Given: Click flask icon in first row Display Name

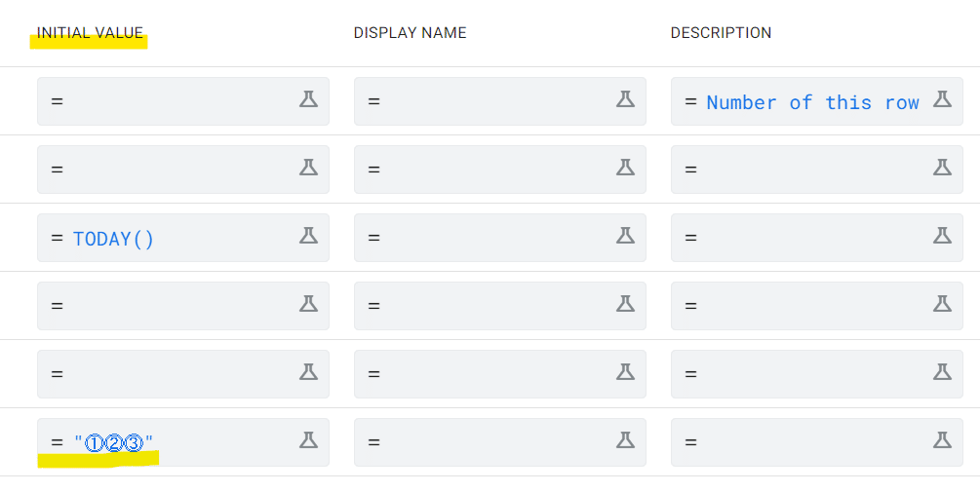Looking at the screenshot, I should point(625,99).
